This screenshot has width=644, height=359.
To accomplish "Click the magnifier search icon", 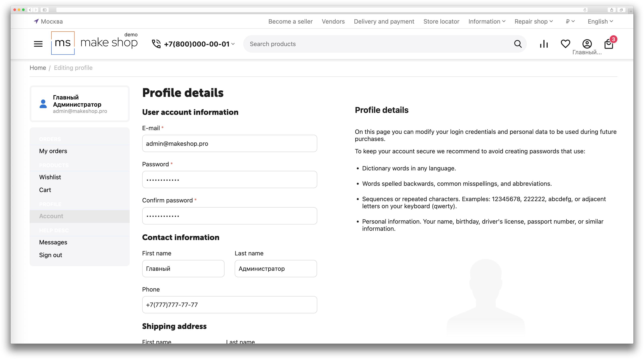I will [x=518, y=44].
